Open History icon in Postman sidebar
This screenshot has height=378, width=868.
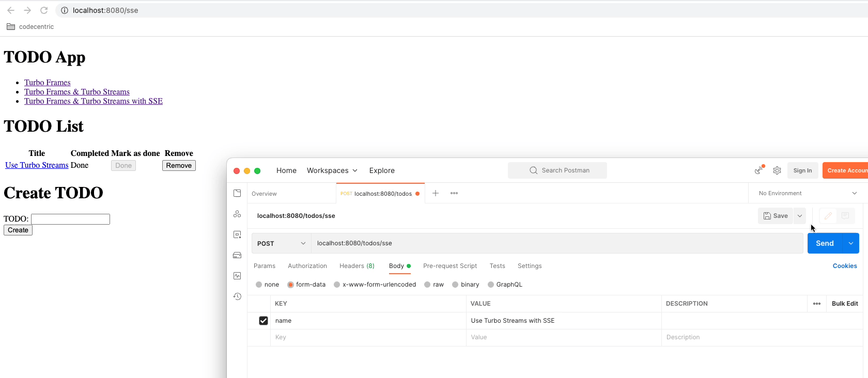point(237,296)
